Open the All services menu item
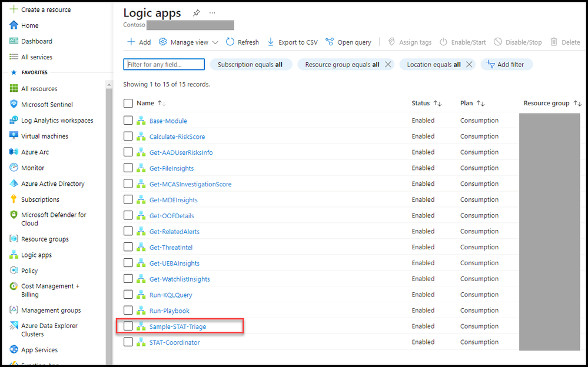Screen dimensions: 588x367 36,57
